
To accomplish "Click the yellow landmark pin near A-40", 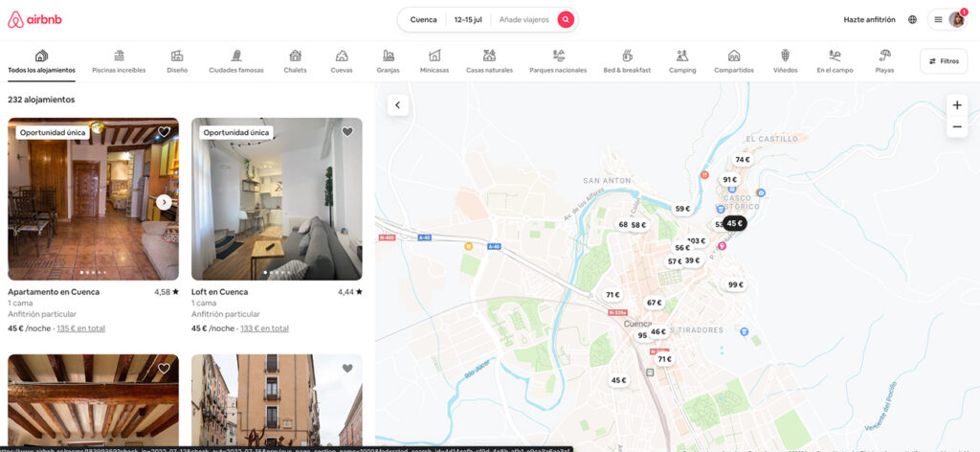I will 467,246.
